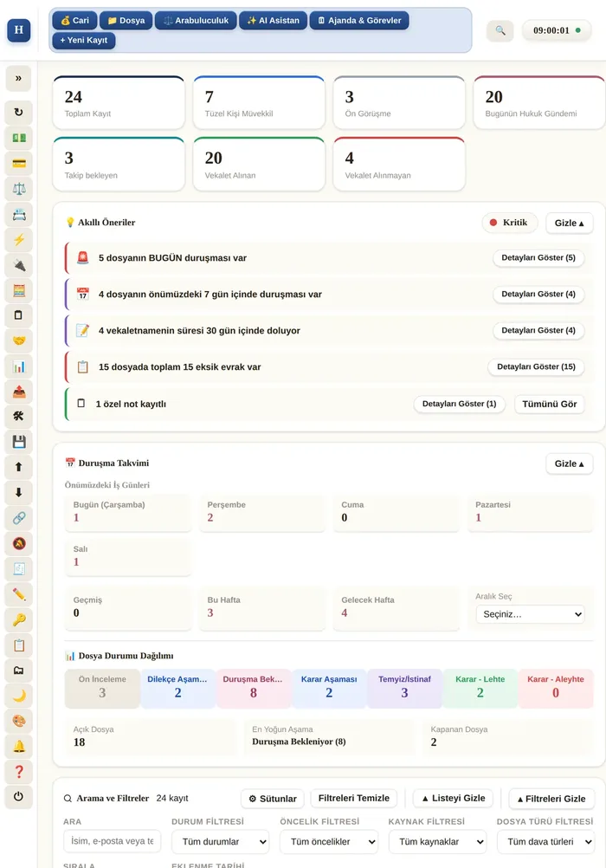The width and height of the screenshot is (606, 868).
Task: Click the yellow bell notifications icon
Action: click(19, 747)
